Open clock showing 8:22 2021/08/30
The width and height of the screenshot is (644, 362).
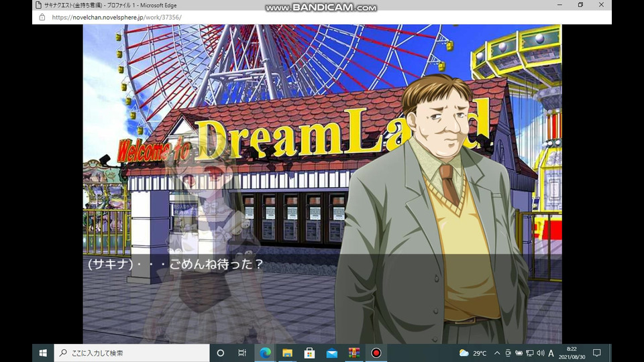[572, 353]
